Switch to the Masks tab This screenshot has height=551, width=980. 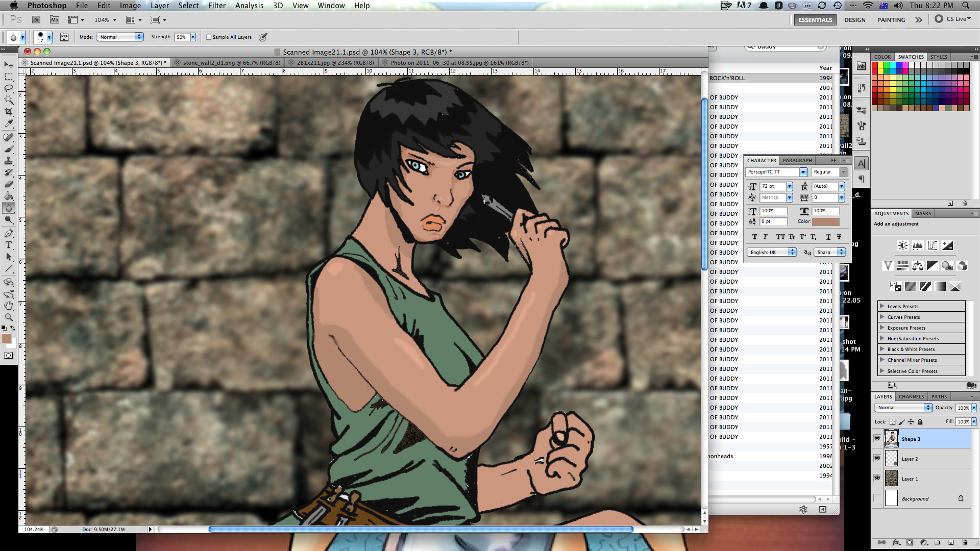tap(923, 214)
